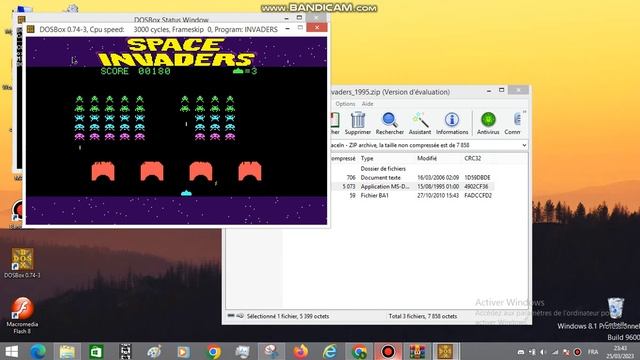
Task: Switch to DOSBox in the taskbar
Action: (445, 351)
